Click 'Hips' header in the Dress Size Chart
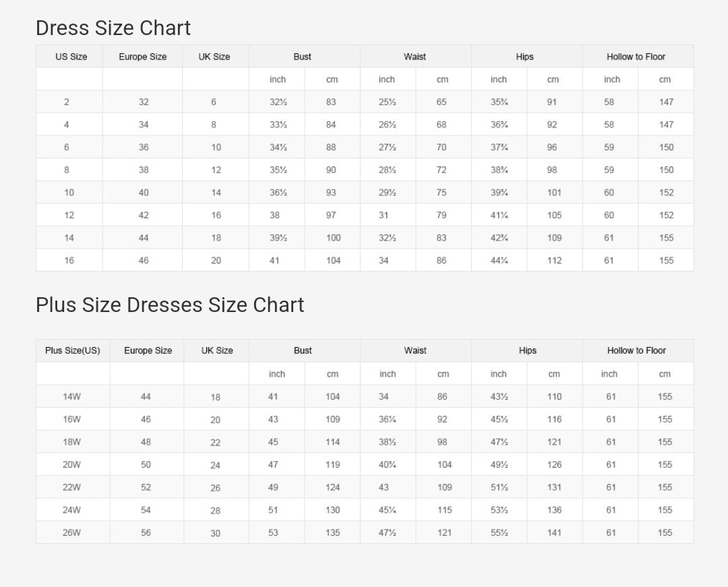The width and height of the screenshot is (728, 587). pyautogui.click(x=525, y=57)
